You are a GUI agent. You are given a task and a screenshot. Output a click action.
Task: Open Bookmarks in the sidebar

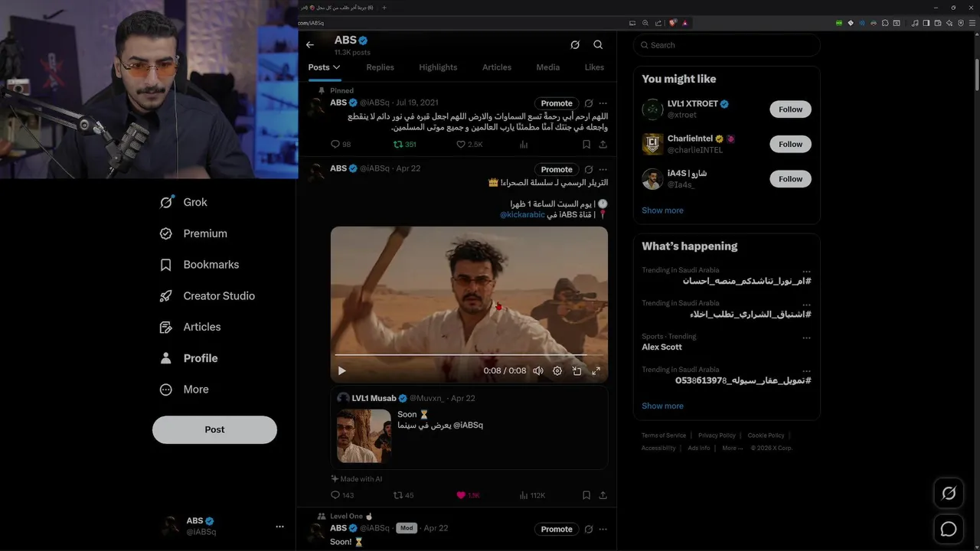point(199,265)
